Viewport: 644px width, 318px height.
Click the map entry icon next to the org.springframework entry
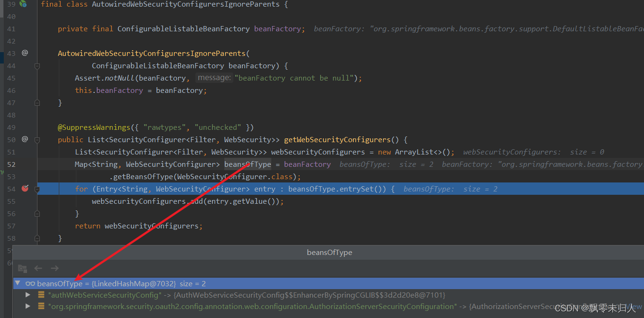[40, 306]
